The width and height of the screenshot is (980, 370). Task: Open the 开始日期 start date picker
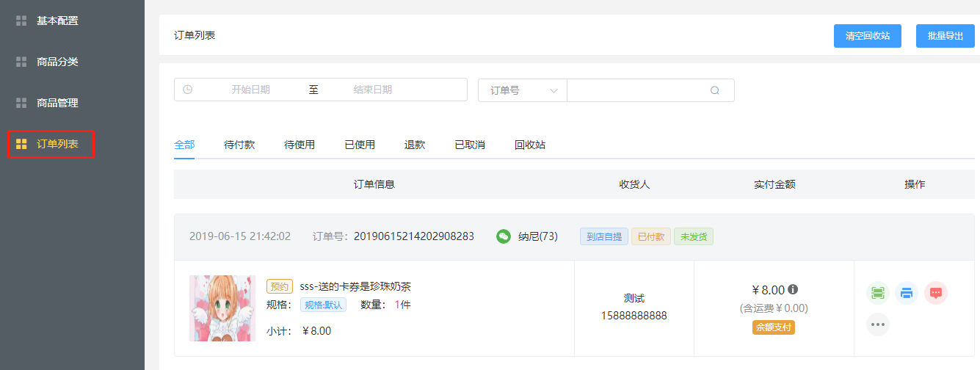click(250, 90)
